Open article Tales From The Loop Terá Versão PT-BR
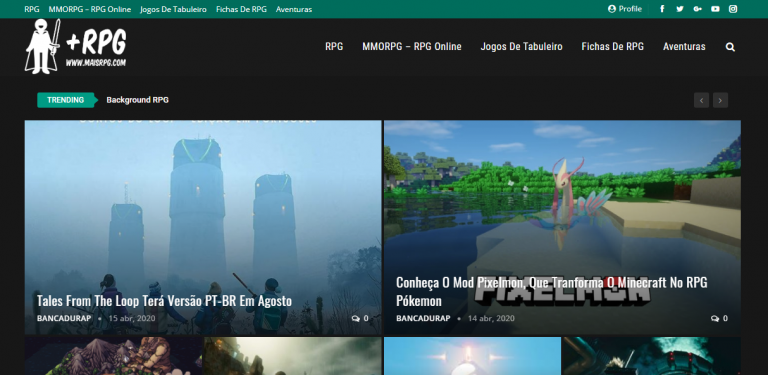The height and width of the screenshot is (375, 768). point(165,301)
